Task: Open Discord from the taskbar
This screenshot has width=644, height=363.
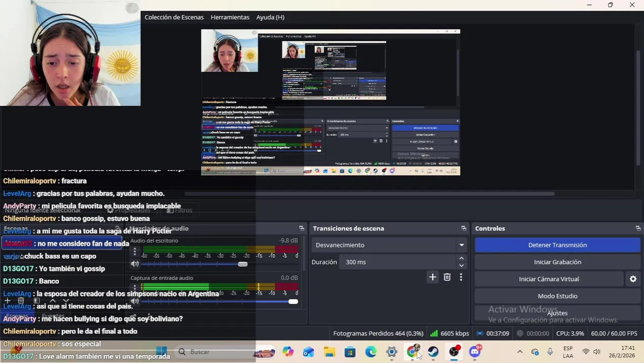Action: [475, 352]
